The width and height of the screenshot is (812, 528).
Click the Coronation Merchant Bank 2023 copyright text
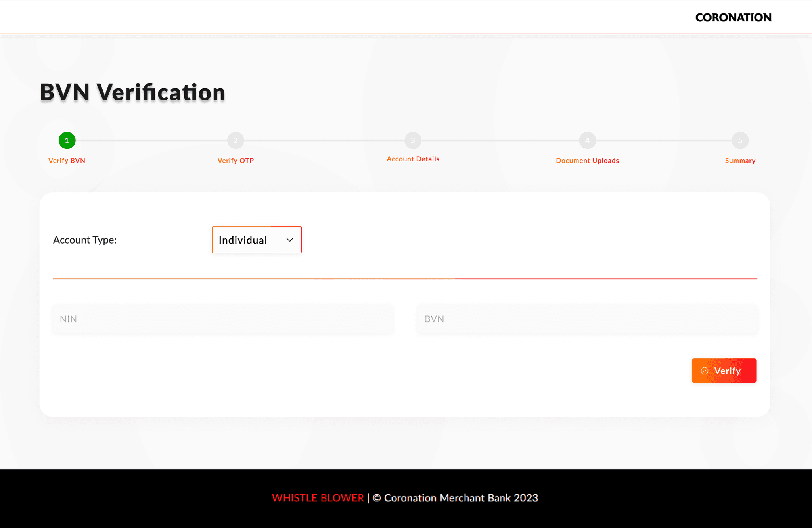(x=455, y=498)
